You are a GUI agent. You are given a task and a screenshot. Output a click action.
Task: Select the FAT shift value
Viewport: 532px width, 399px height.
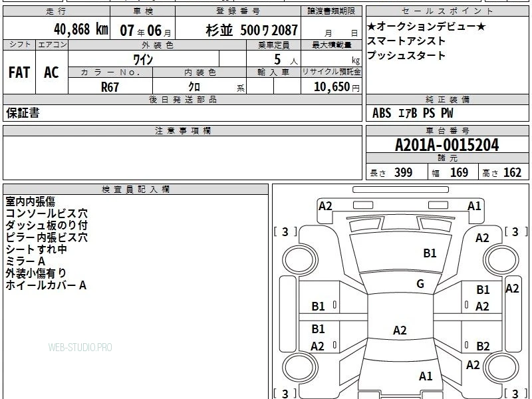[19, 72]
